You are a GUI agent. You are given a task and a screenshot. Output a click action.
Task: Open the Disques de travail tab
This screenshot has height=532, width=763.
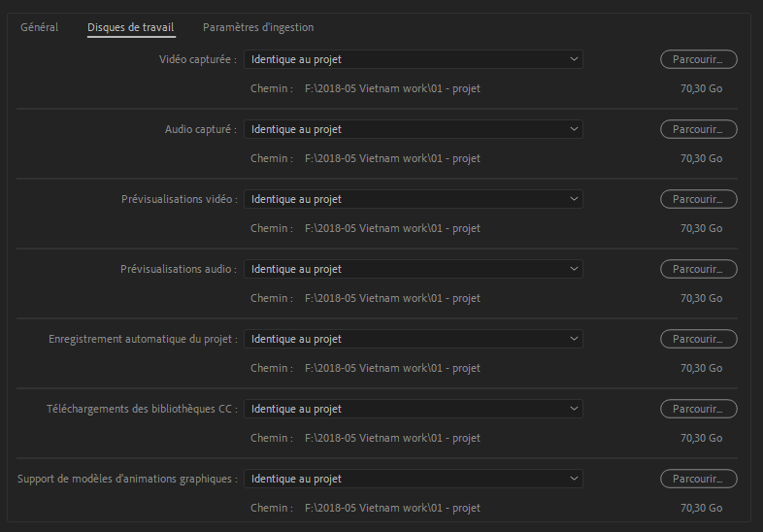130,27
